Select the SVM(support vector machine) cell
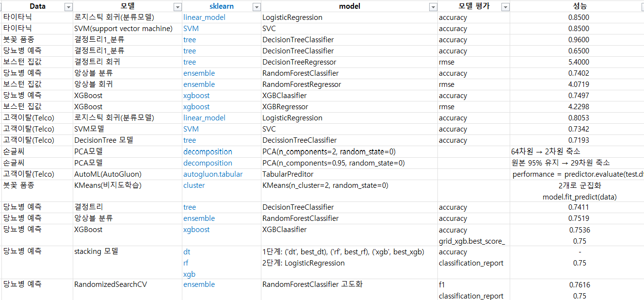The width and height of the screenshot is (644, 300). tap(128, 29)
